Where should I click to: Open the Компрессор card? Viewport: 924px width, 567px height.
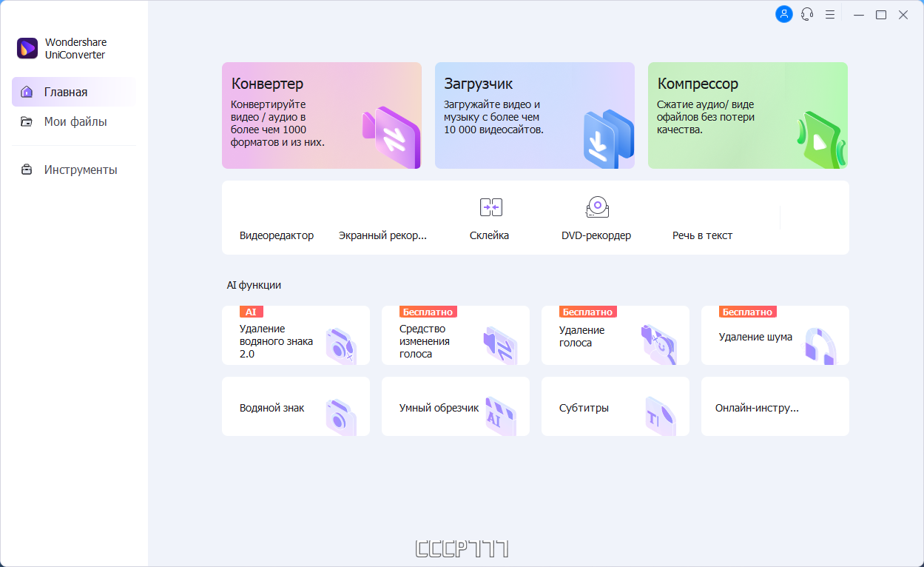[748, 115]
